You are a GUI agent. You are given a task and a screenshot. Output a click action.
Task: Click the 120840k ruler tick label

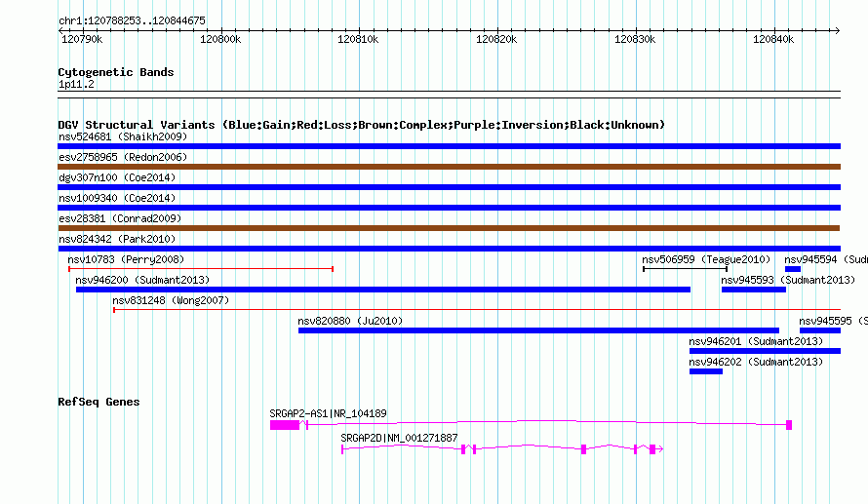(x=773, y=39)
